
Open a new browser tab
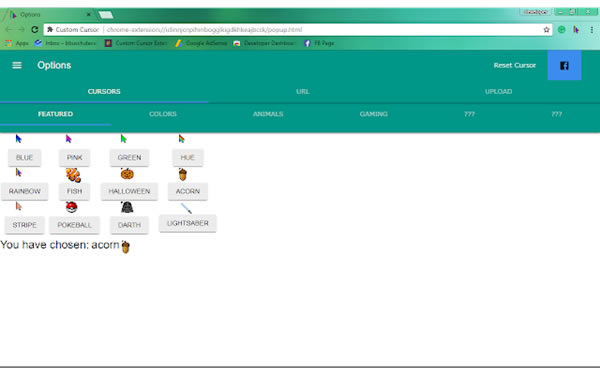pyautogui.click(x=106, y=15)
